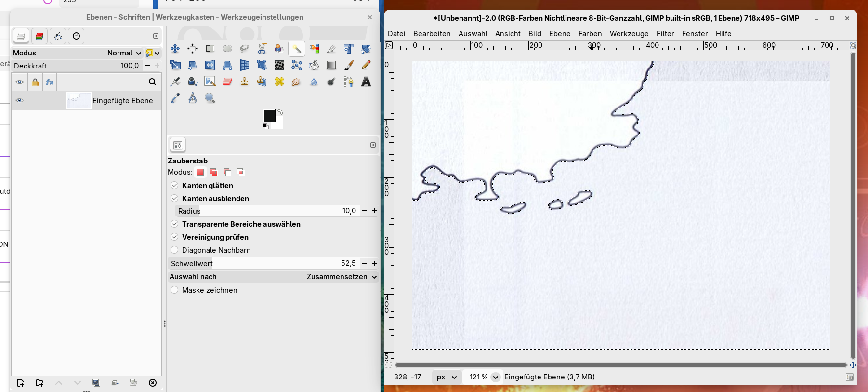Select the Free Select lasso tool
The width and height of the screenshot is (868, 392).
[245, 48]
